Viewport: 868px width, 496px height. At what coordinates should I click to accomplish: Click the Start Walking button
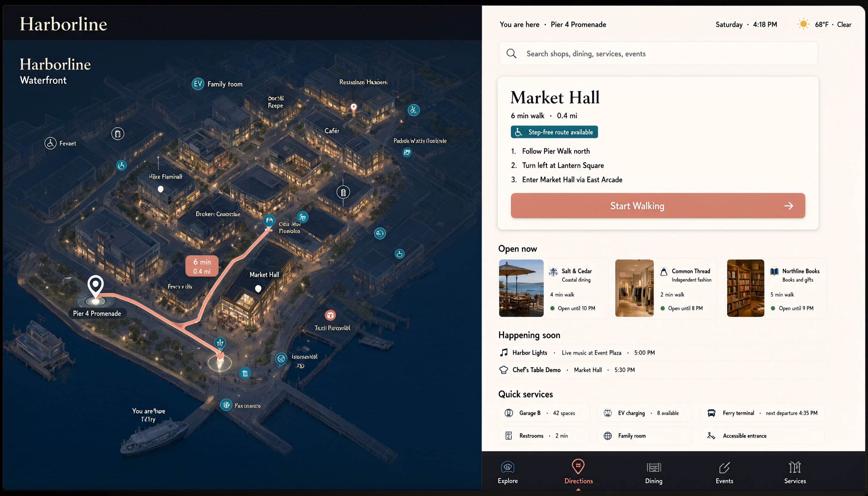click(x=658, y=206)
